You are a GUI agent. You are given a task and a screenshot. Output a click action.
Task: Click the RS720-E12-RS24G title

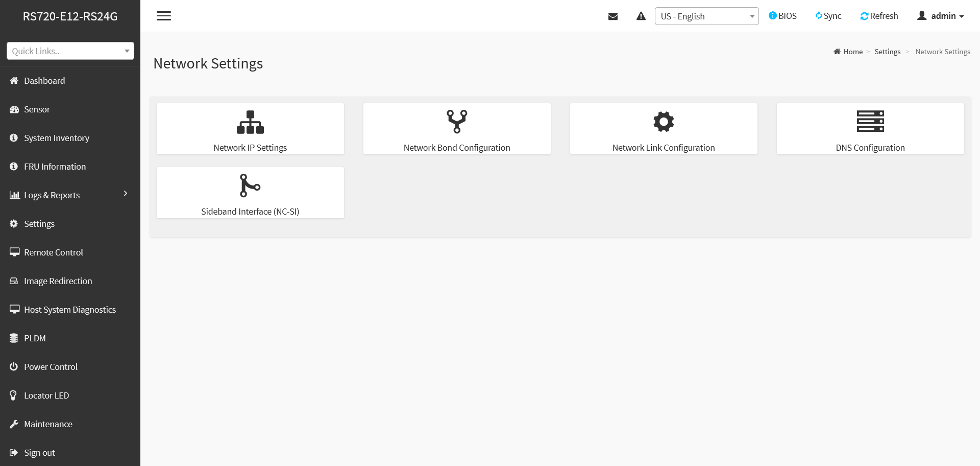tap(70, 16)
